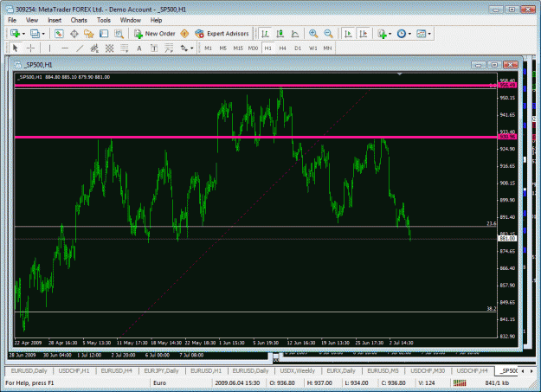Click the chart shift triangle marker
This screenshot has width=541, height=392.
click(400, 74)
